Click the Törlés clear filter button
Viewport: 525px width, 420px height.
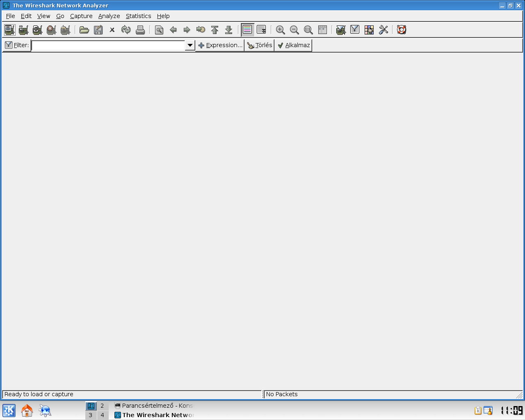pos(259,45)
